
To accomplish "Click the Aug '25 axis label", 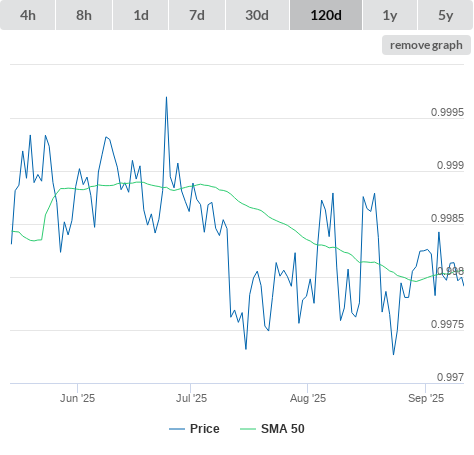I will click(x=308, y=398).
